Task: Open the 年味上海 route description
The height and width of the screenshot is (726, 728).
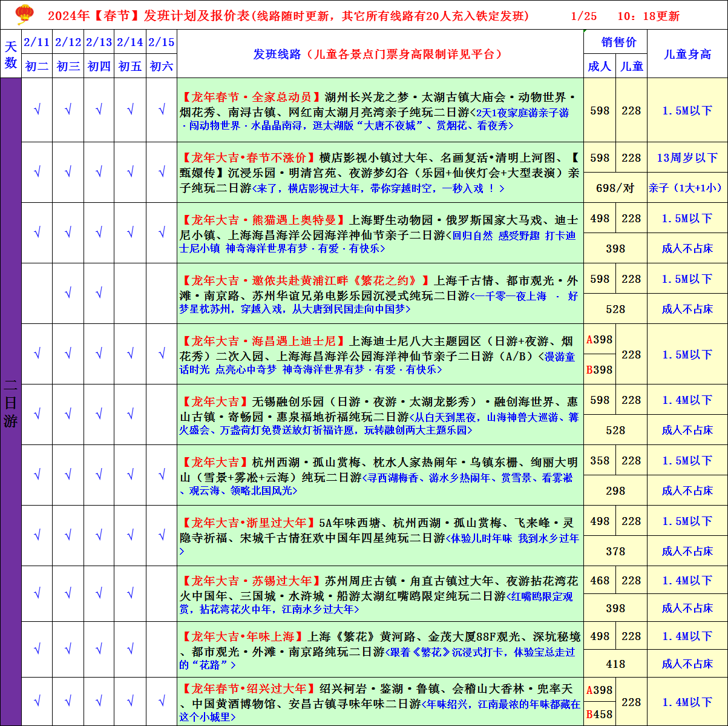Action: [380, 650]
